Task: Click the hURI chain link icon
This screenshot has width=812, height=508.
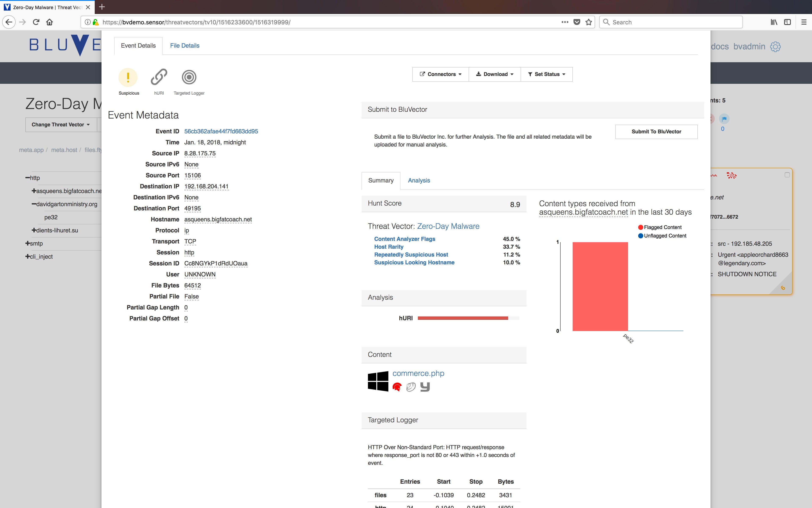Action: tap(159, 77)
